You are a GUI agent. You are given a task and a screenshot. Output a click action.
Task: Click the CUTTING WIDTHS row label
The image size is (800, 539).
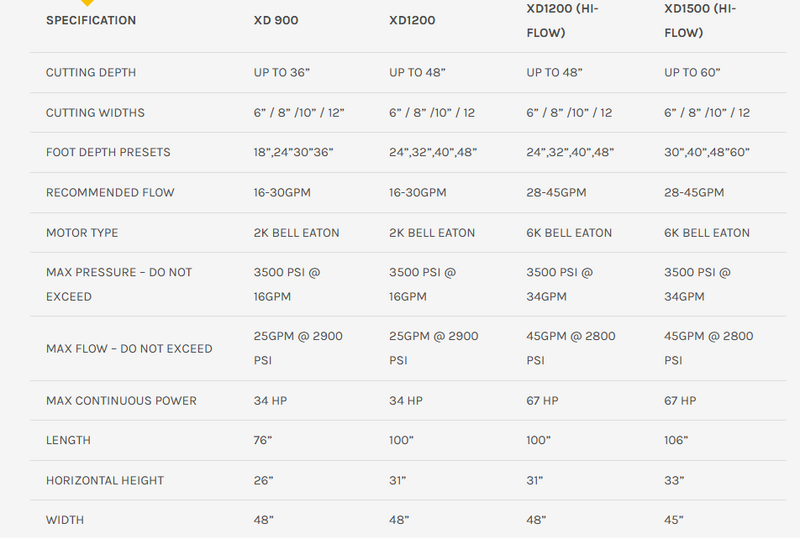click(x=95, y=113)
